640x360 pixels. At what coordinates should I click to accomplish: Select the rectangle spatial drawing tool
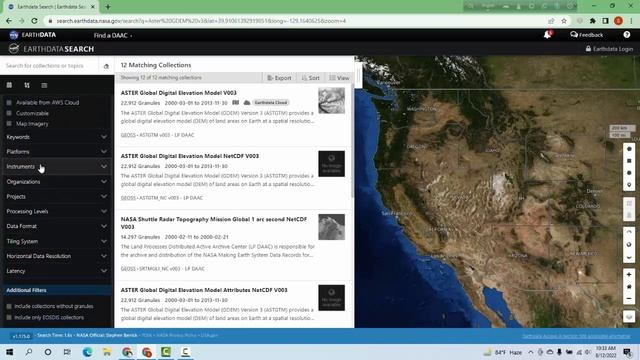point(629,161)
